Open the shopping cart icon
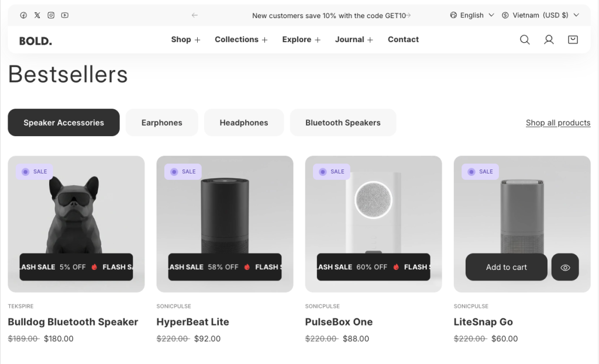This screenshot has width=599, height=364. (573, 40)
